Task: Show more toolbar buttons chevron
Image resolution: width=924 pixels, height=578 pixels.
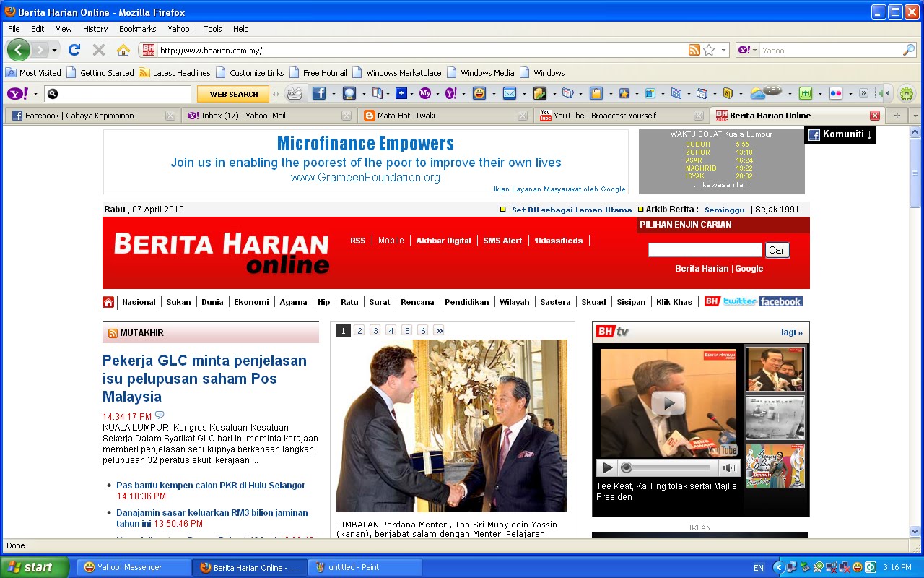Action: tap(863, 93)
